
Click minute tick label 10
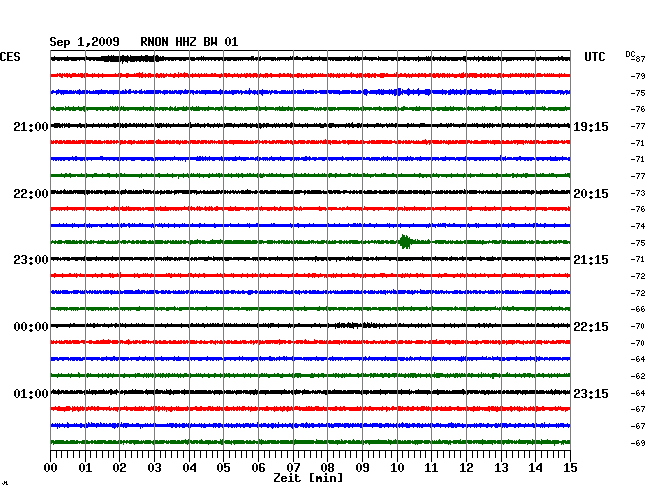[x=397, y=468]
